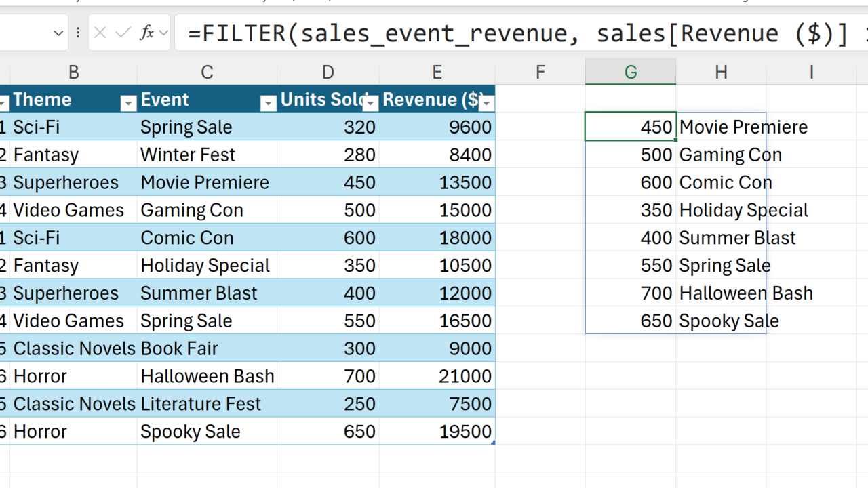The image size is (868, 488).
Task: Open the Units Sold filter dropdown
Action: [x=370, y=103]
